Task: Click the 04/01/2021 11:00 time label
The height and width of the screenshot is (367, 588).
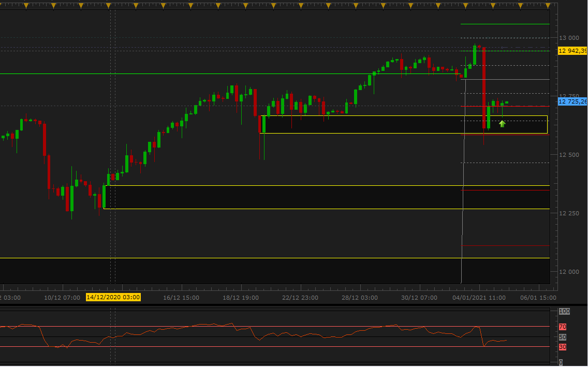Action: 479,298
